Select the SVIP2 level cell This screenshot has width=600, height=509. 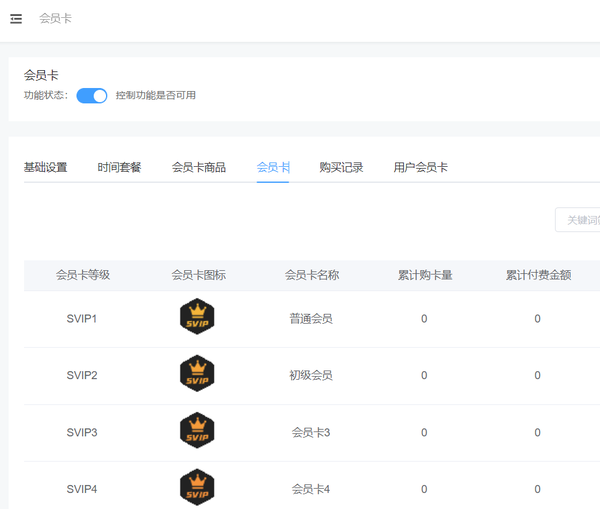(82, 375)
